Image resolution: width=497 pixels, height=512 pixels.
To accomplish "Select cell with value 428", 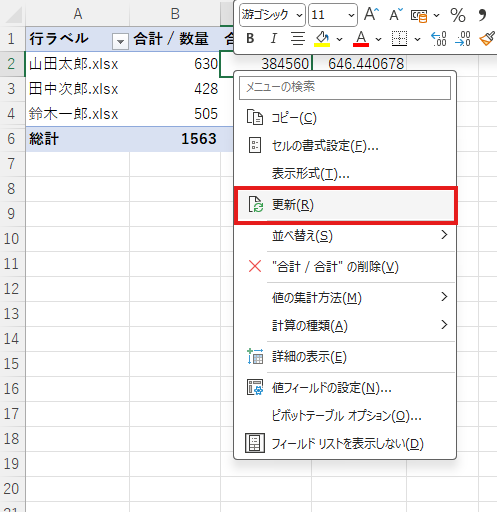I will pyautogui.click(x=175, y=89).
